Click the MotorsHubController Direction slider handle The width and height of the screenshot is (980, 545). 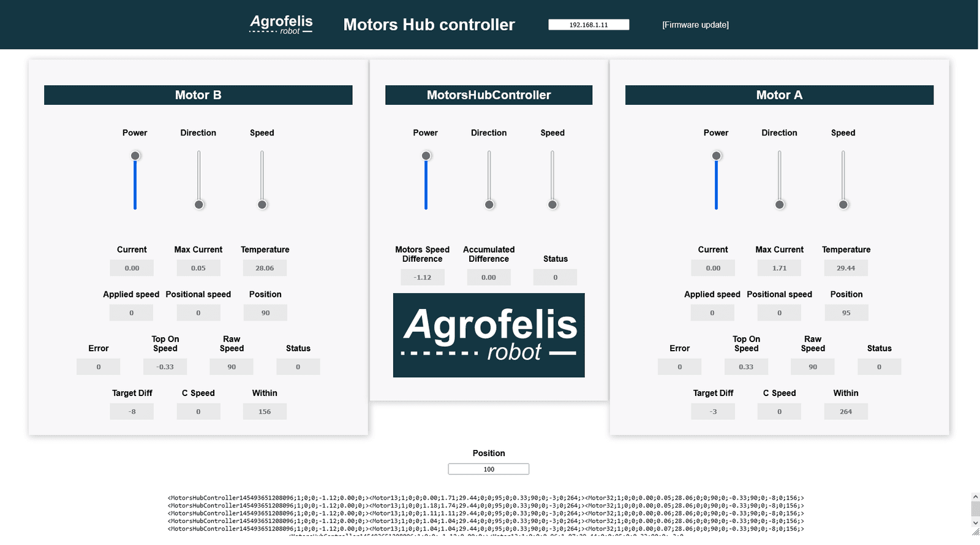click(489, 205)
